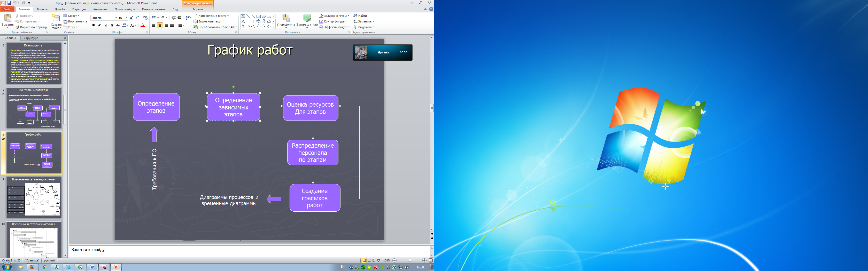The image size is (868, 271).
Task: Fit slide to current window icon
Action: 431,261
